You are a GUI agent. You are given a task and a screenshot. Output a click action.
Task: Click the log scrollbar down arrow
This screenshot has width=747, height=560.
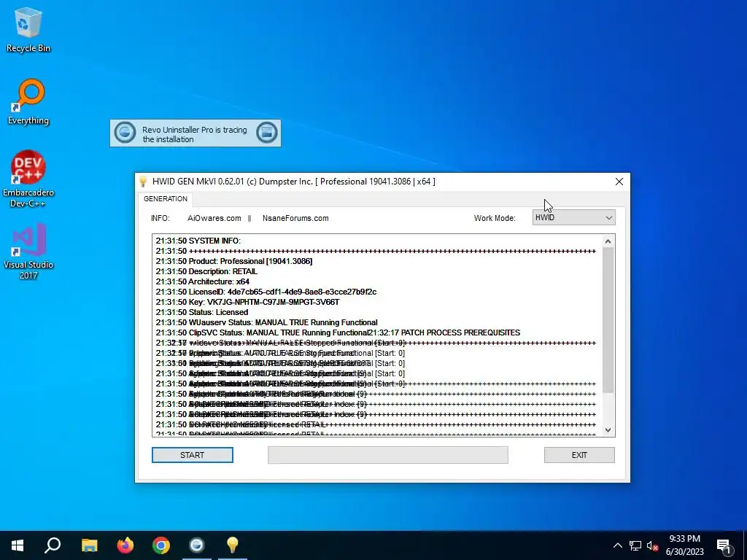coord(608,430)
